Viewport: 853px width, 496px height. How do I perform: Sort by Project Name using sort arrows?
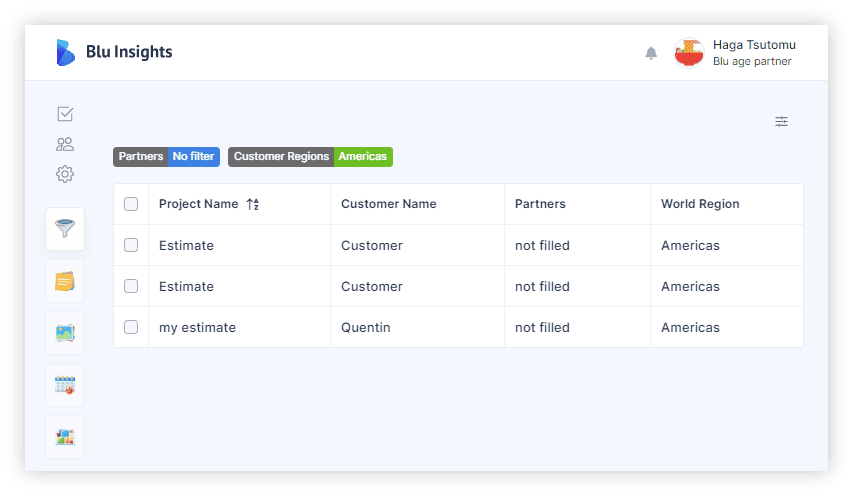click(253, 204)
